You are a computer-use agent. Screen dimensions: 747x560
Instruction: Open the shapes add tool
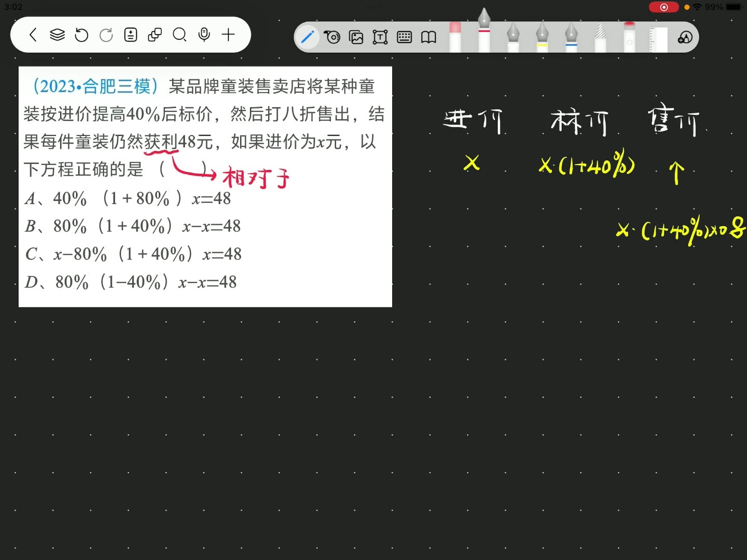pos(685,37)
